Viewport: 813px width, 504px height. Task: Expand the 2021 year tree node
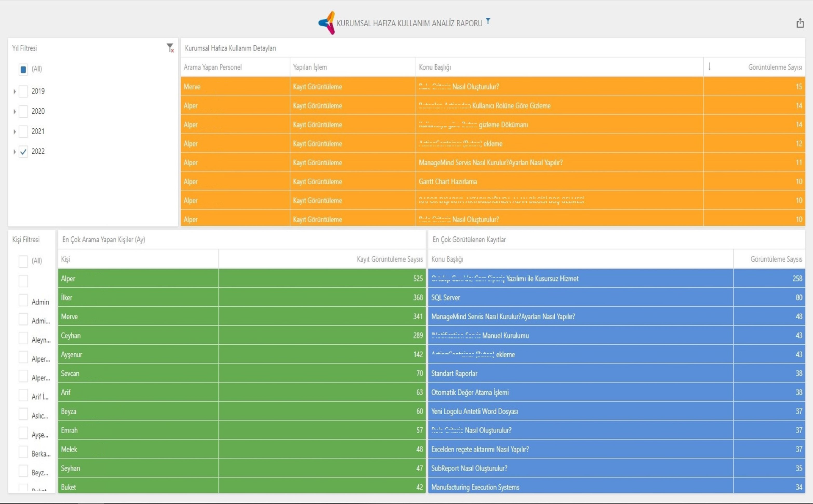(15, 132)
